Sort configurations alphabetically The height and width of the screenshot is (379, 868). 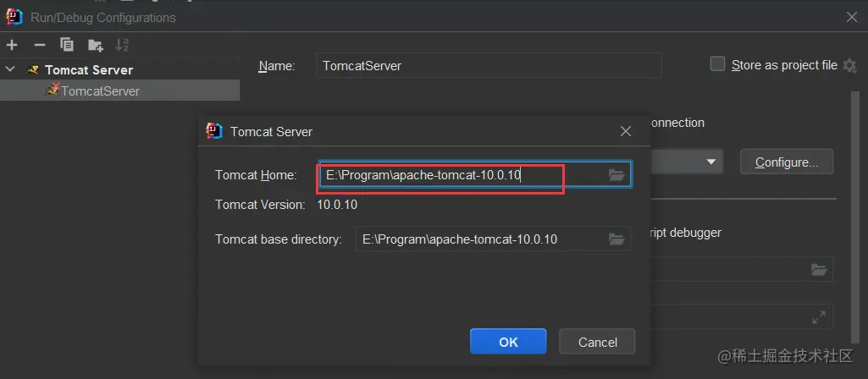point(122,46)
